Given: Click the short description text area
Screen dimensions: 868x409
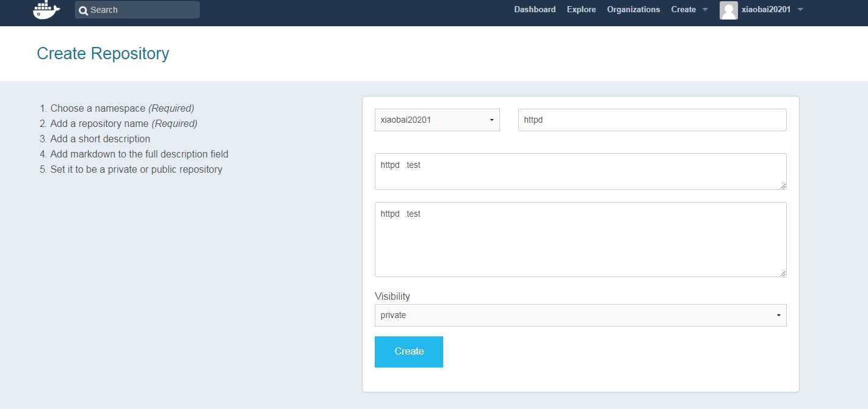Looking at the screenshot, I should point(580,172).
